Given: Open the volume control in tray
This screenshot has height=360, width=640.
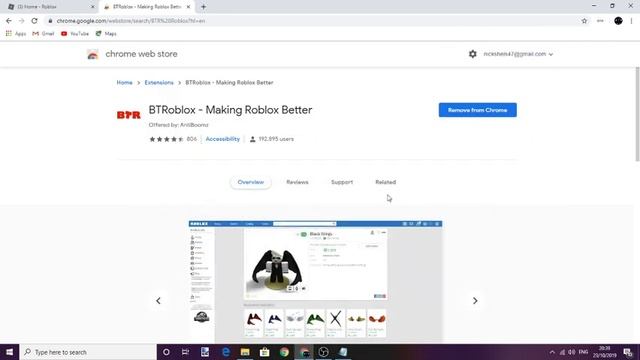Looking at the screenshot, I should pos(572,352).
